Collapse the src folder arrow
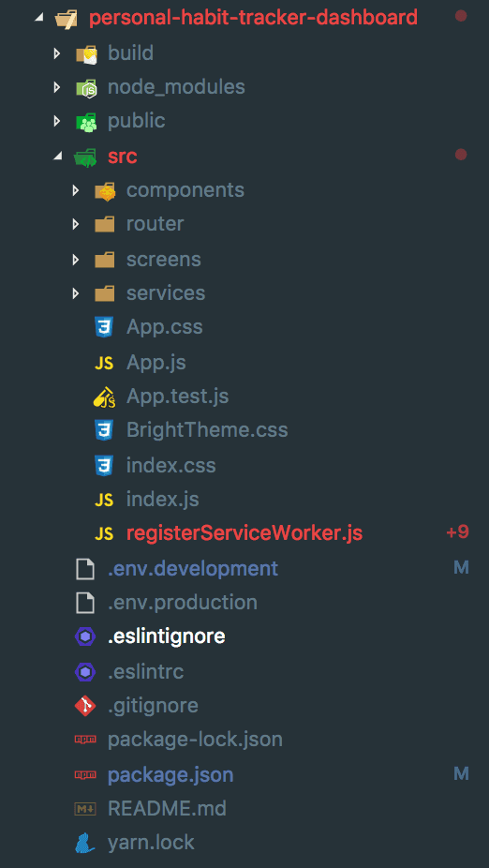This screenshot has width=489, height=868. [x=57, y=157]
